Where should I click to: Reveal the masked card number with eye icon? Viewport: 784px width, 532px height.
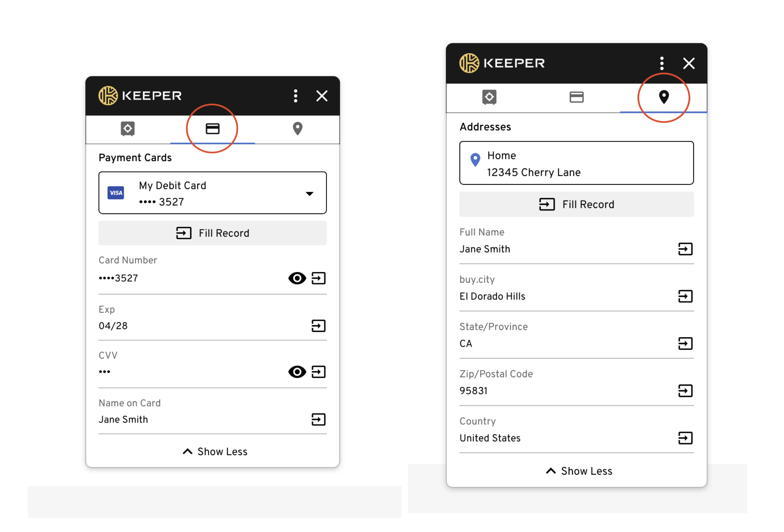(297, 278)
